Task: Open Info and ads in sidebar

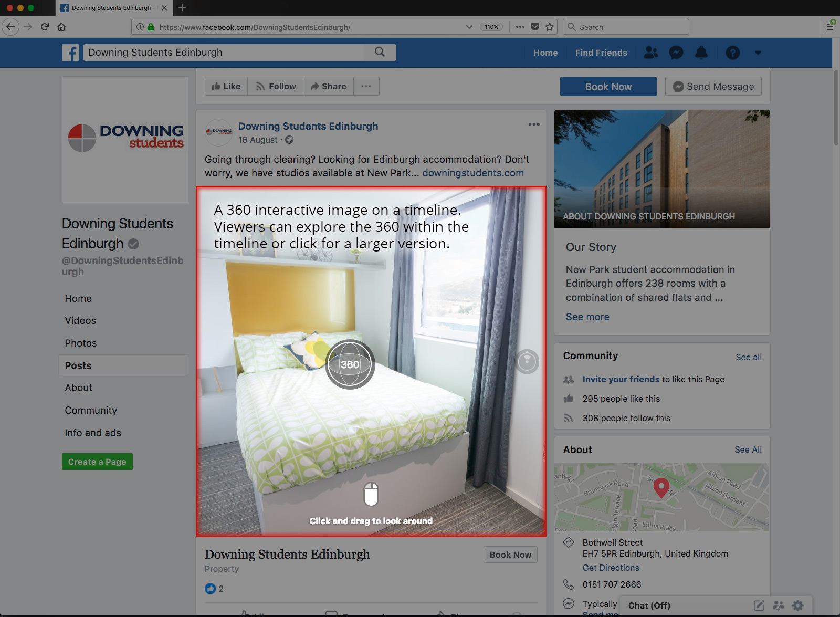Action: (93, 433)
